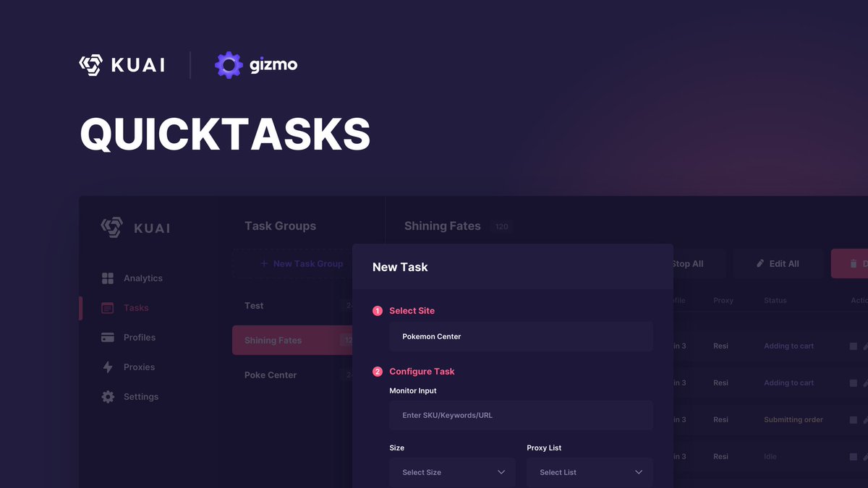Click the Select Site step heading

[412, 311]
